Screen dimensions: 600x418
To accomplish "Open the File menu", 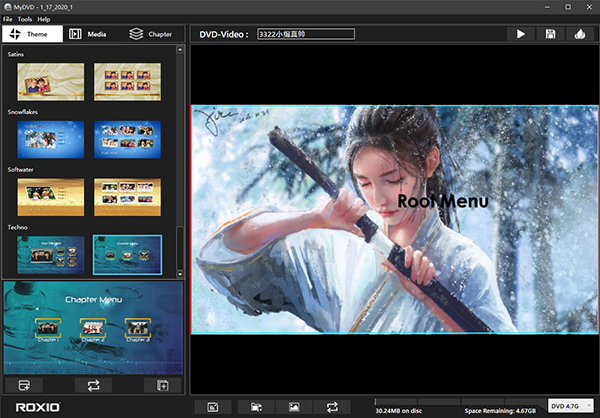I will point(8,19).
